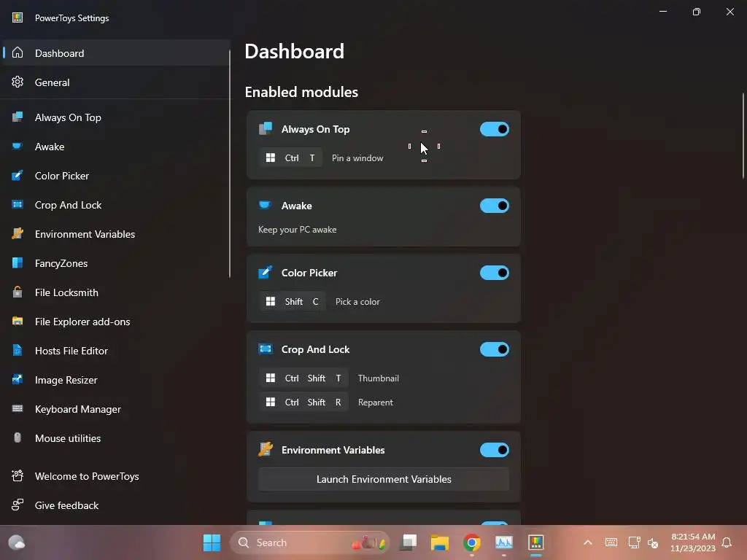Open the Hosts File Editor page

coord(115,351)
